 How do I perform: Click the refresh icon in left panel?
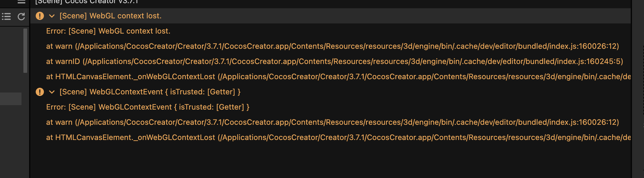[21, 16]
